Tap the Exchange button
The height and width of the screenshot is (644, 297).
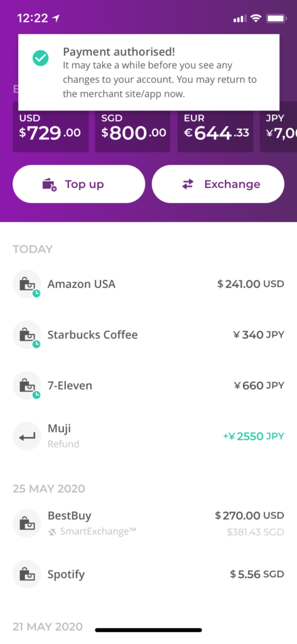pyautogui.click(x=218, y=184)
